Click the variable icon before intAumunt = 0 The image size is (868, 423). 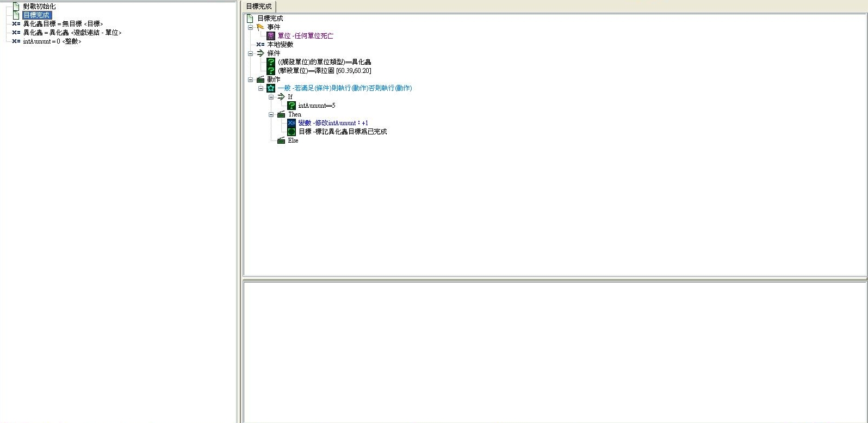point(16,41)
